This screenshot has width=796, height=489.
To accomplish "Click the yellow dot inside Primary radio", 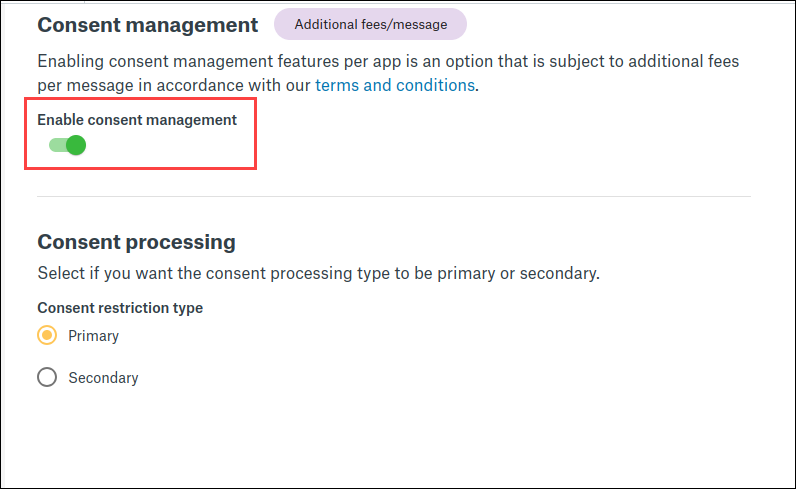I will (x=47, y=336).
